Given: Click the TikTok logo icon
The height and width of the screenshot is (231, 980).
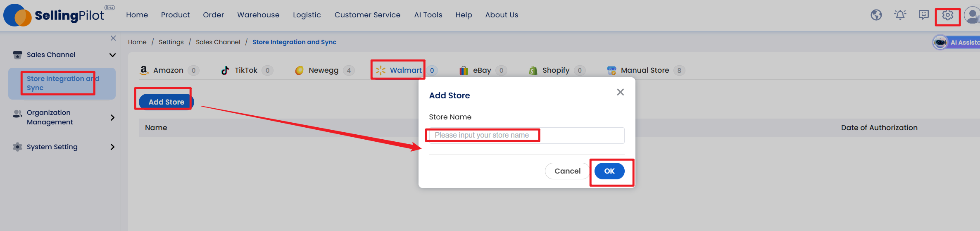Looking at the screenshot, I should coord(225,70).
